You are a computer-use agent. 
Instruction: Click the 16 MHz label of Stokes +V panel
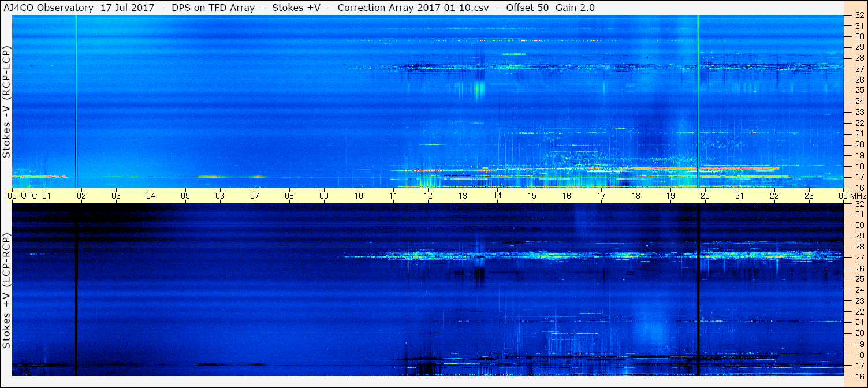pyautogui.click(x=859, y=376)
